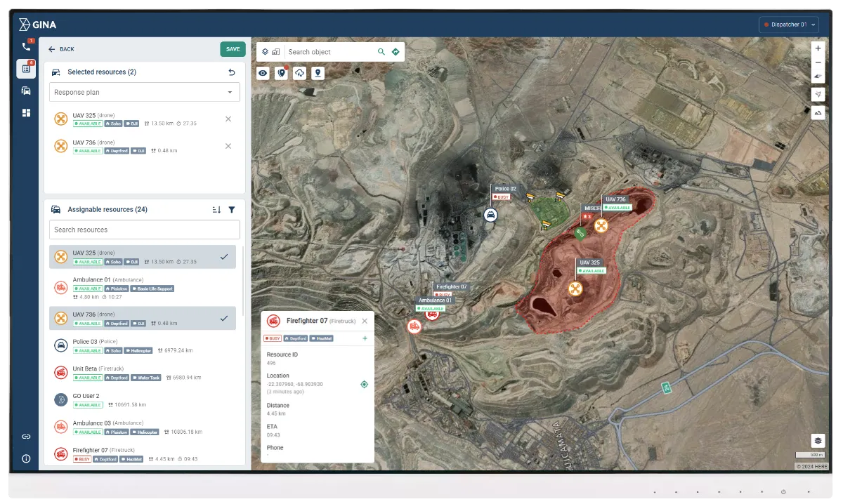Uncheck UAV 736 from assignable resources
Screen dimensions: 843x504
point(223,318)
